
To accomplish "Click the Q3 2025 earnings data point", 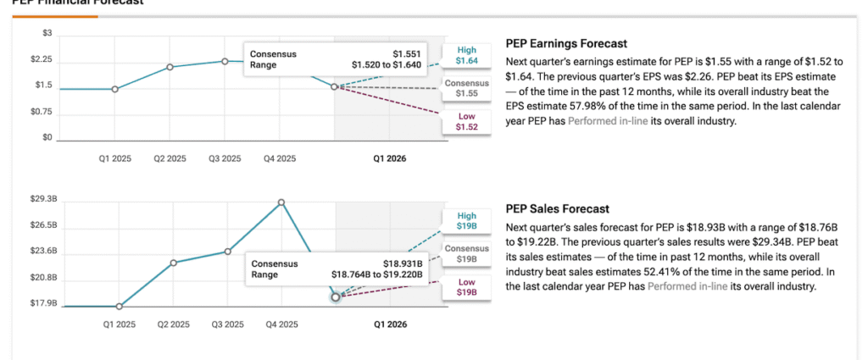I will pos(225,61).
